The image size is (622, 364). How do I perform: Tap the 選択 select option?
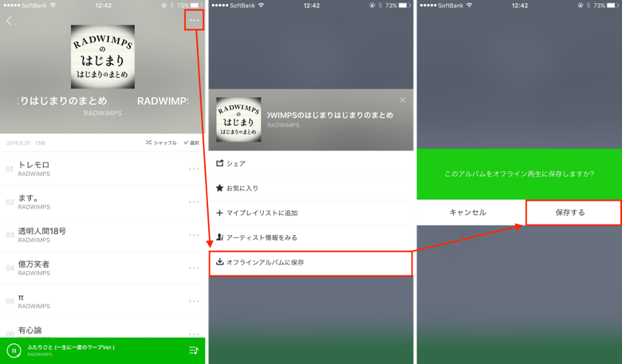click(191, 143)
